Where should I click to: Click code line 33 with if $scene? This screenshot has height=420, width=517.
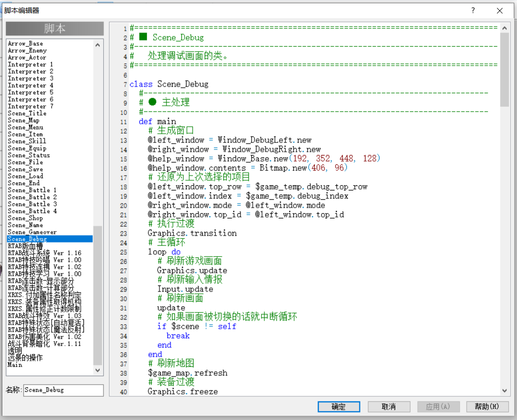pos(197,326)
